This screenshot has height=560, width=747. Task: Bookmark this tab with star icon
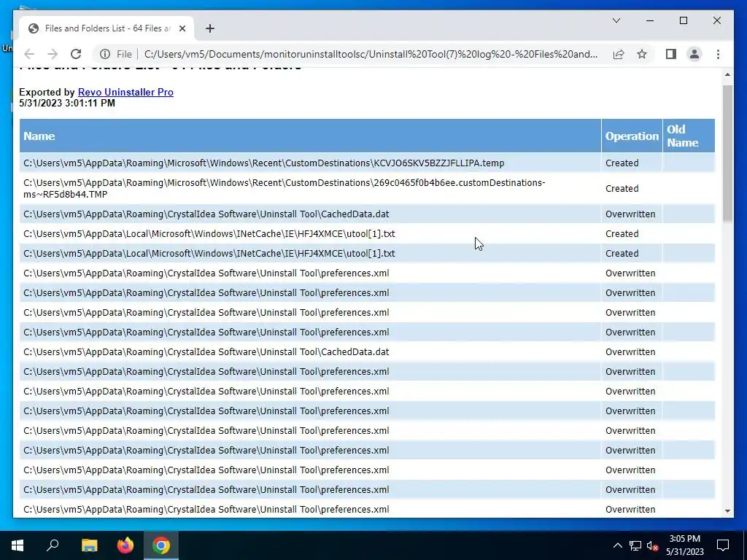642,54
